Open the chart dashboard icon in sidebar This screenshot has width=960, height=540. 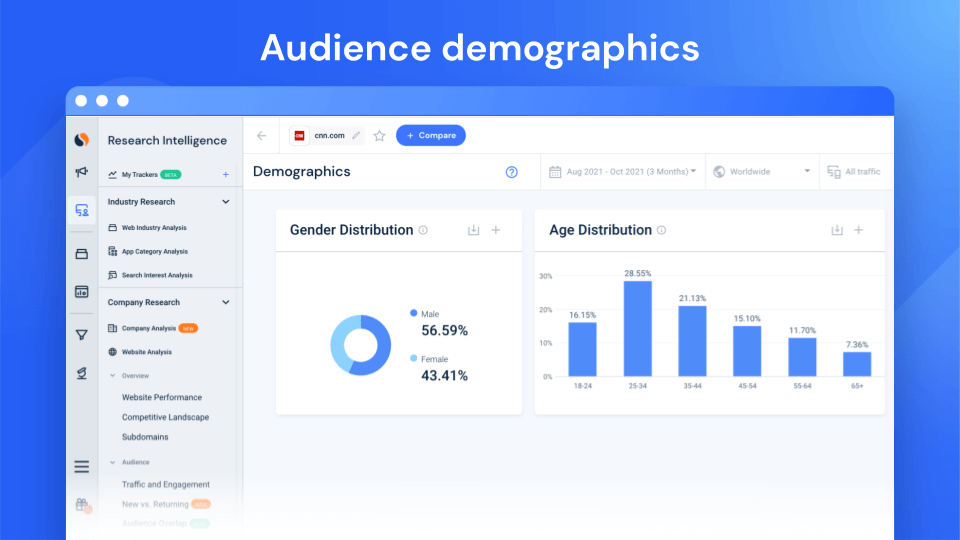(81, 292)
